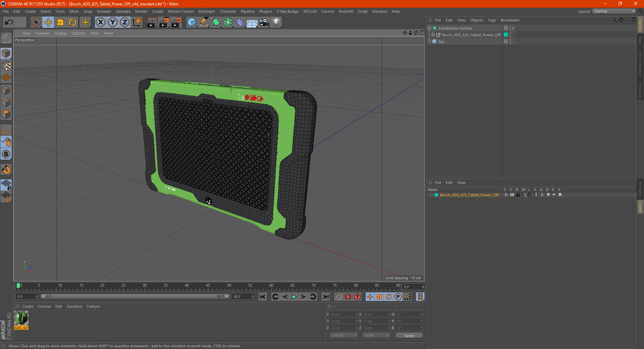Click the X position input field
This screenshot has width=644, height=349.
pos(344,314)
